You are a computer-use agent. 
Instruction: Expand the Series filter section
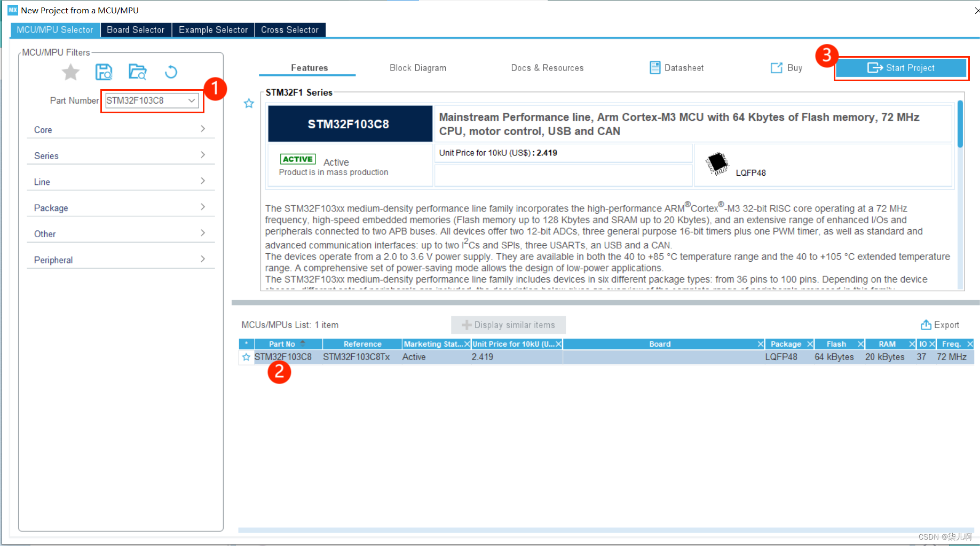coord(121,155)
